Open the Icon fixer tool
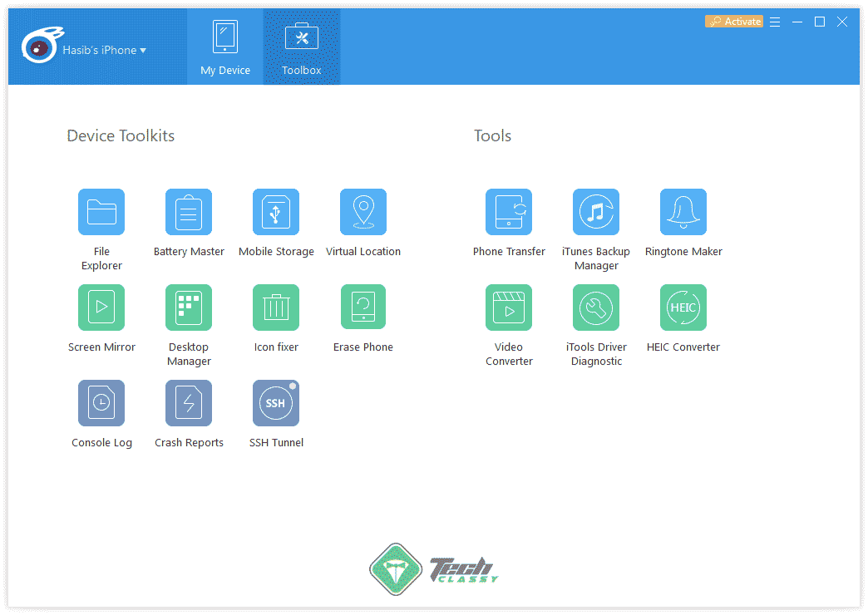868x615 pixels. click(x=276, y=307)
